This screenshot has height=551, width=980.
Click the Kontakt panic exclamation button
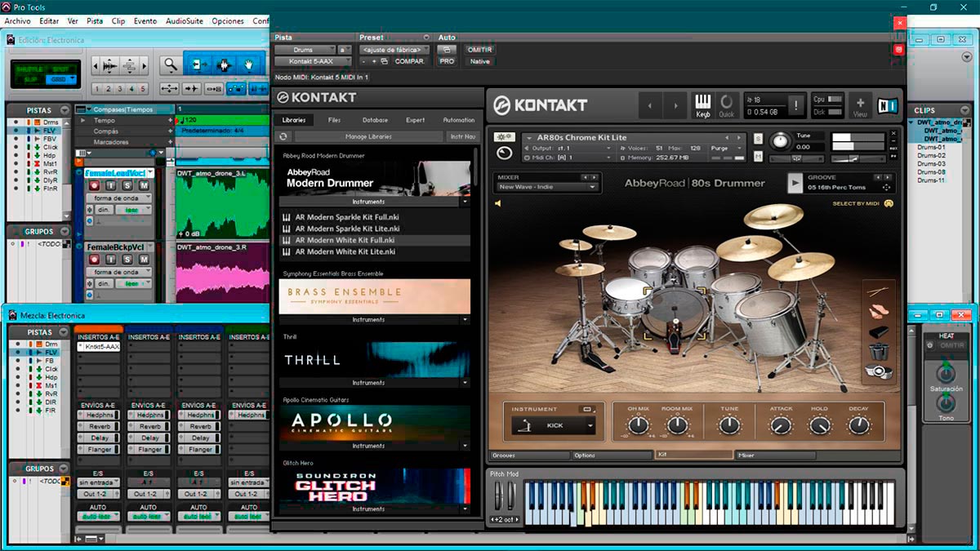[797, 104]
